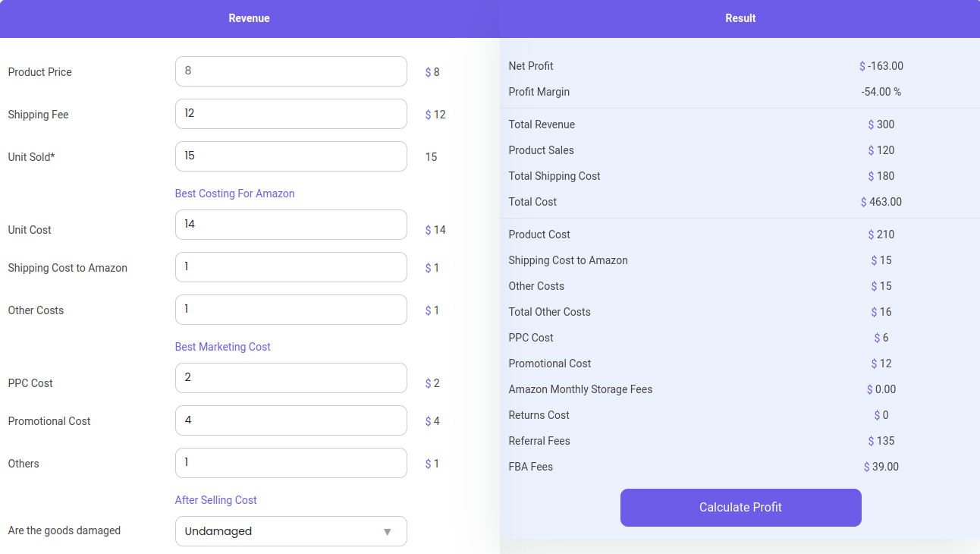Click the Promotional Cost input field

(291, 420)
